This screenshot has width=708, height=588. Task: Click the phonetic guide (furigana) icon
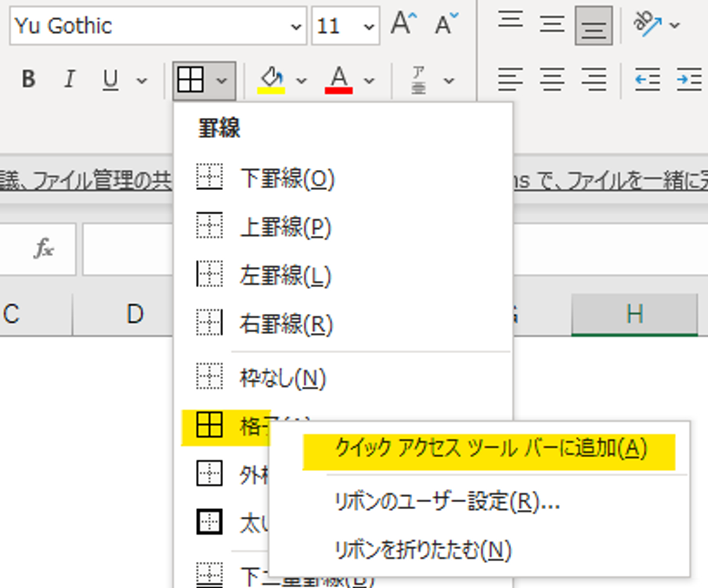click(x=418, y=80)
